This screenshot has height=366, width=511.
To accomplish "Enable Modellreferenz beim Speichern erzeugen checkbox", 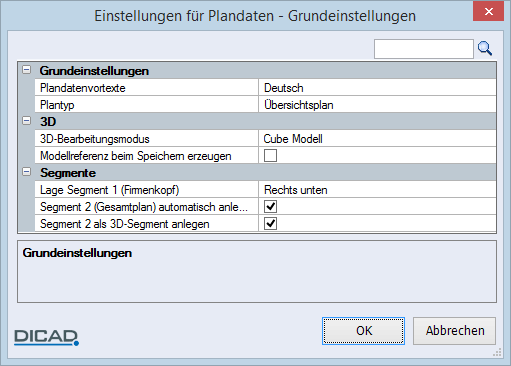I will [x=270, y=156].
